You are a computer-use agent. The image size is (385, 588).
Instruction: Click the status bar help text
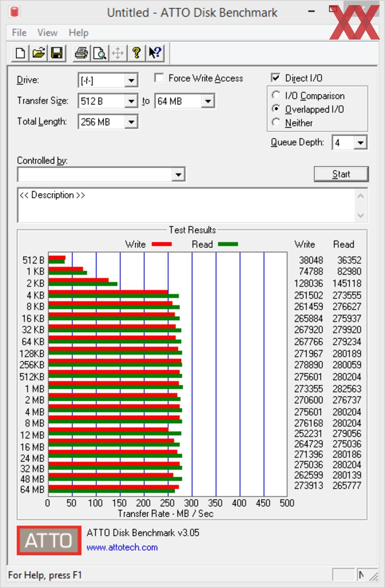click(x=45, y=575)
